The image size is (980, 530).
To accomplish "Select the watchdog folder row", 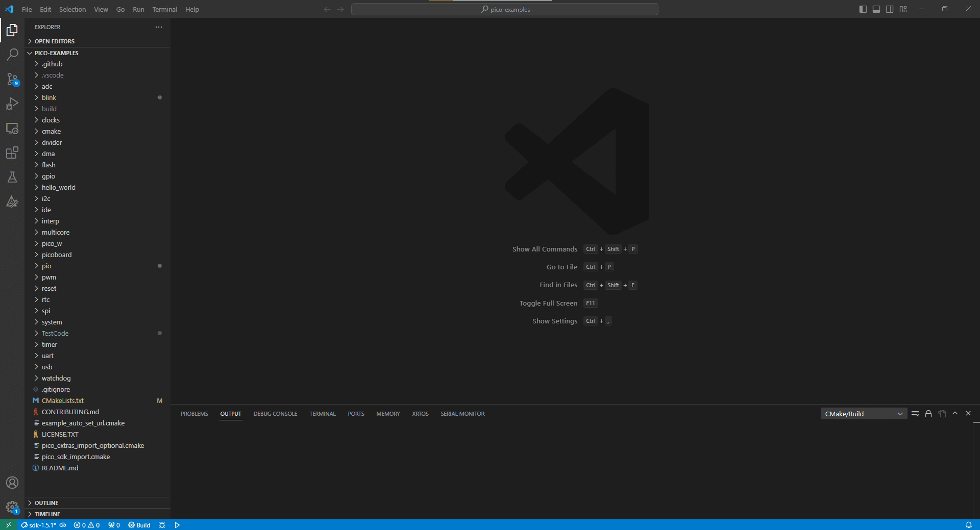I will [97, 378].
